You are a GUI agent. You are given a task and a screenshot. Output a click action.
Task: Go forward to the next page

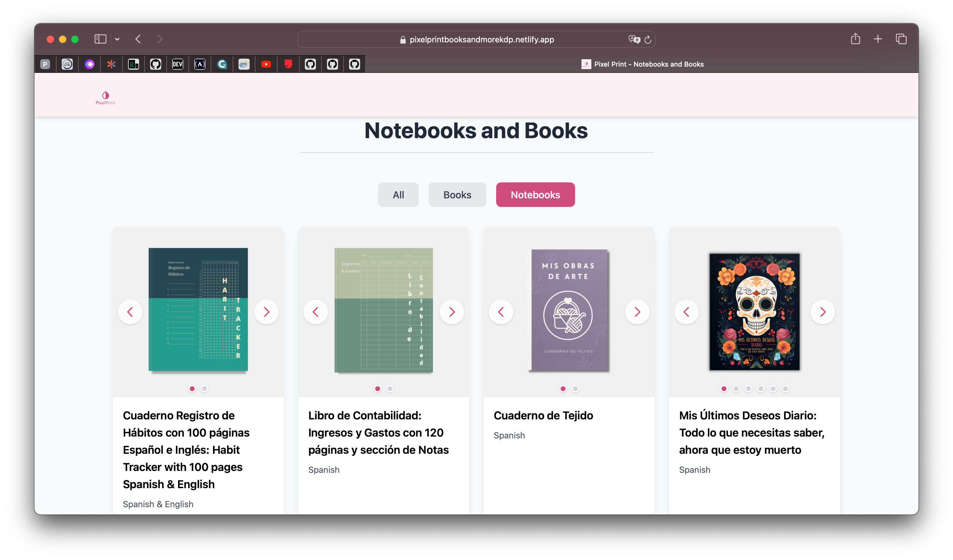[x=160, y=39]
